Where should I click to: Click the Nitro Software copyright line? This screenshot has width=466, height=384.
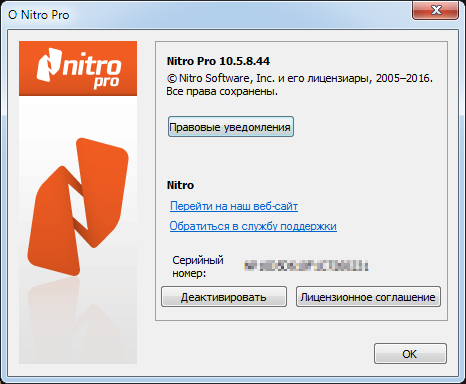point(300,78)
